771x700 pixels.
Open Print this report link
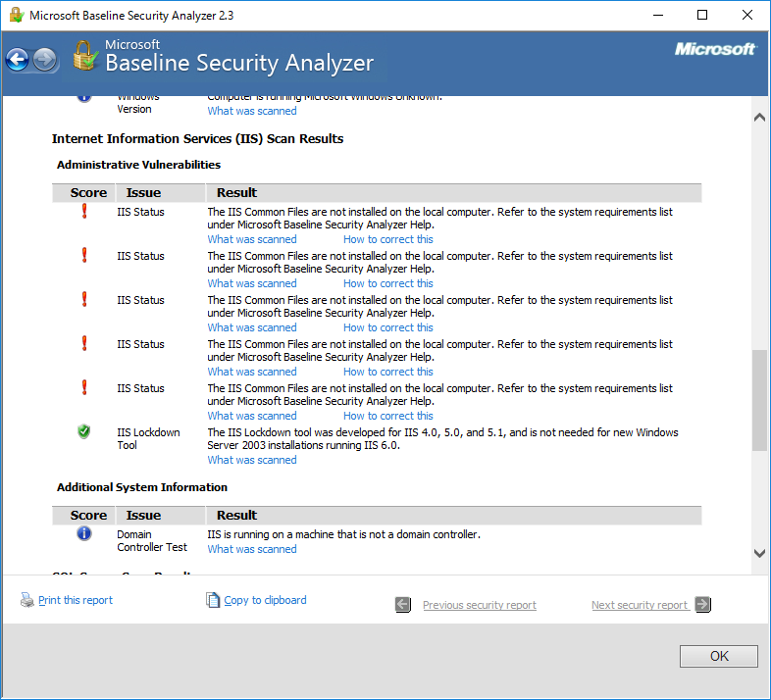pos(76,600)
